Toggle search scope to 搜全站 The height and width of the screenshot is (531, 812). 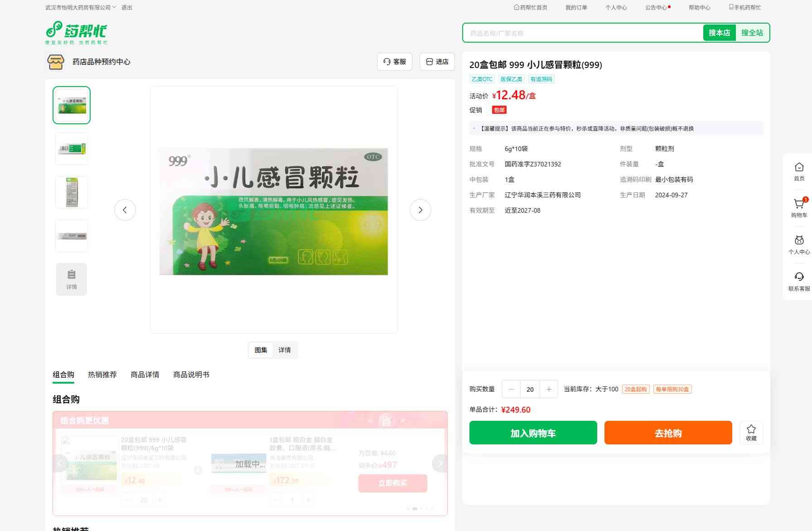(752, 33)
